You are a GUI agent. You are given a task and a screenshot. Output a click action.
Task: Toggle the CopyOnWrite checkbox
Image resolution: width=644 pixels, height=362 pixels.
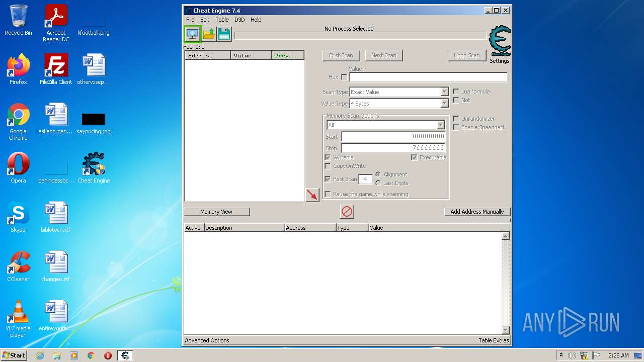click(328, 166)
